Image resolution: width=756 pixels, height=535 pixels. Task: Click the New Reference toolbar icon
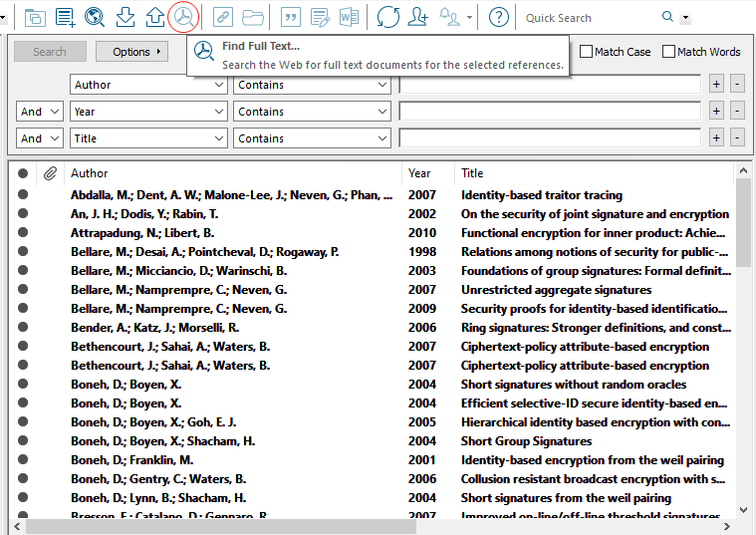coord(65,17)
